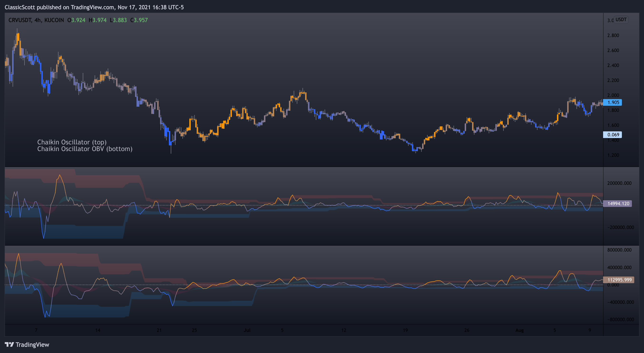Click the 'Chaikin Oscillator (top)' annotation text
Screen dimensions: 644x353
[x=72, y=142]
